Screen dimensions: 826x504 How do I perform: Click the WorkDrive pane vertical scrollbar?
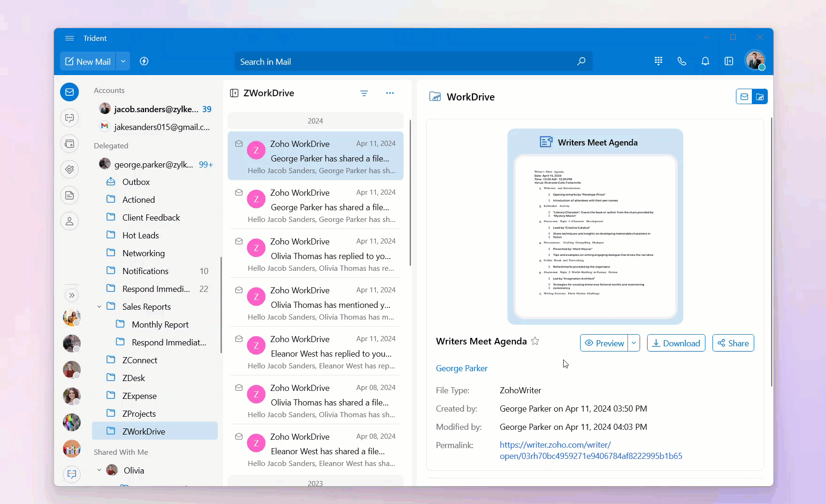click(x=771, y=251)
